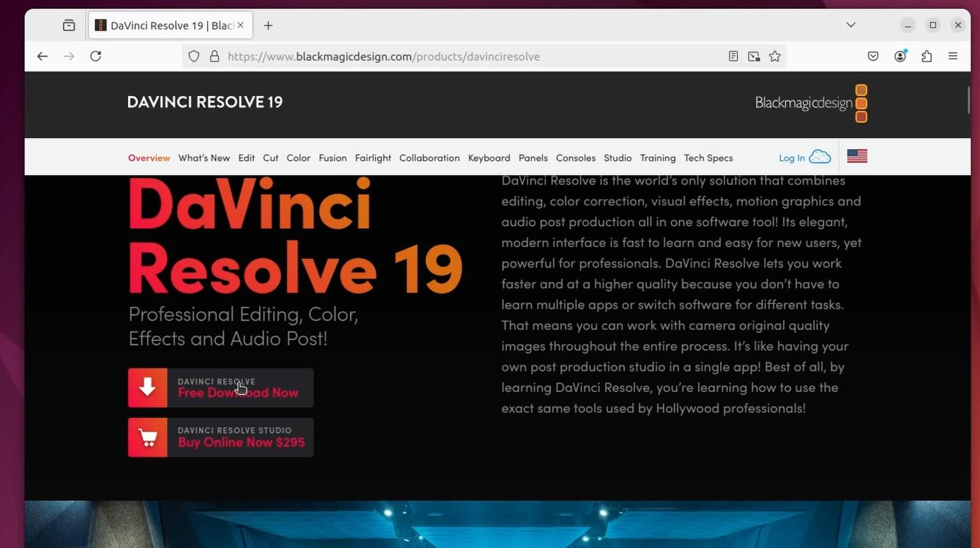
Task: Open the Fusion page tab
Action: click(x=333, y=158)
